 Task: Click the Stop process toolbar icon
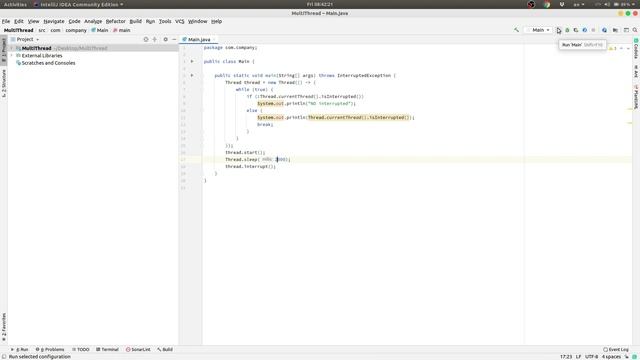(593, 30)
